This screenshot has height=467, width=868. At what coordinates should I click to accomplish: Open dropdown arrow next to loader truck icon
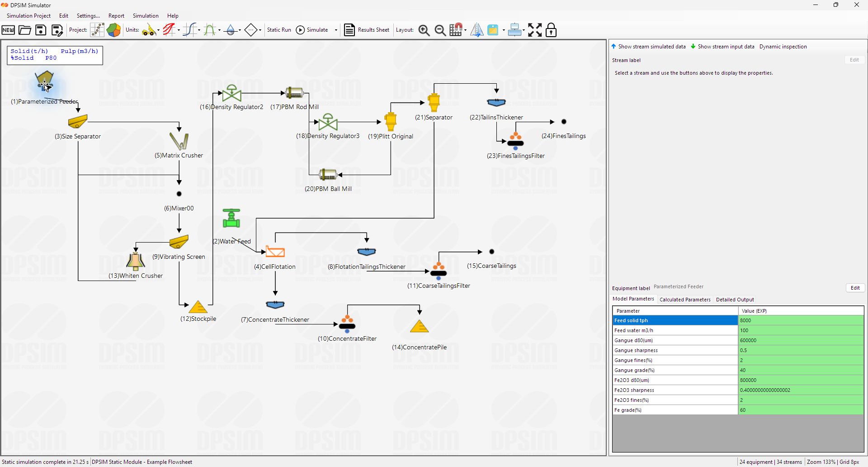(x=158, y=30)
